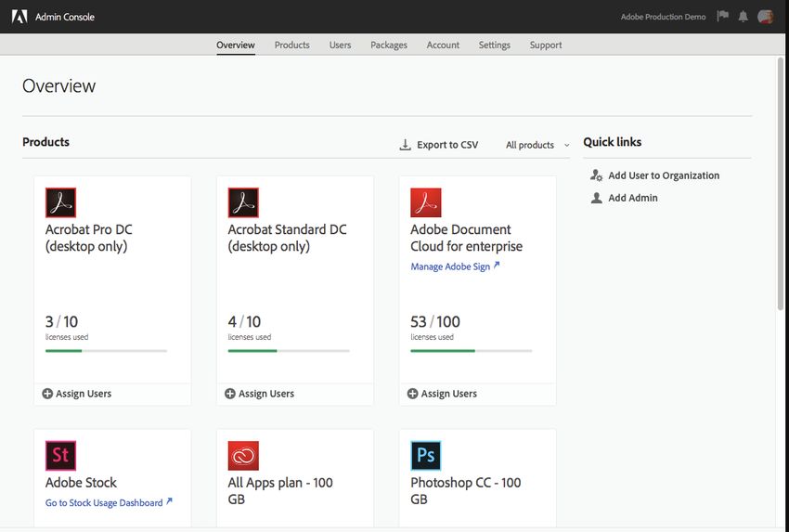Click the Add User to Organization icon
The width and height of the screenshot is (789, 532).
(596, 175)
